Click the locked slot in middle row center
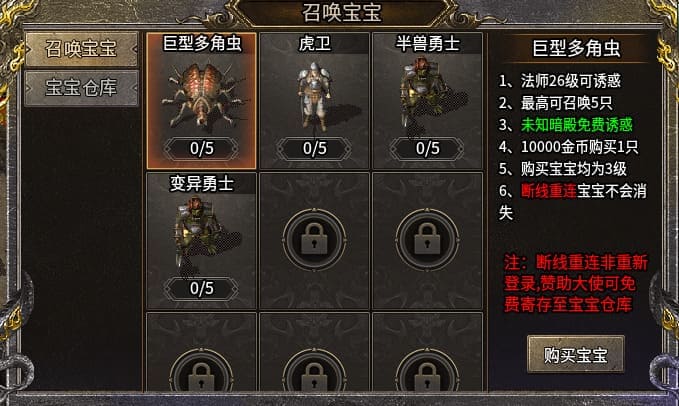 point(314,240)
